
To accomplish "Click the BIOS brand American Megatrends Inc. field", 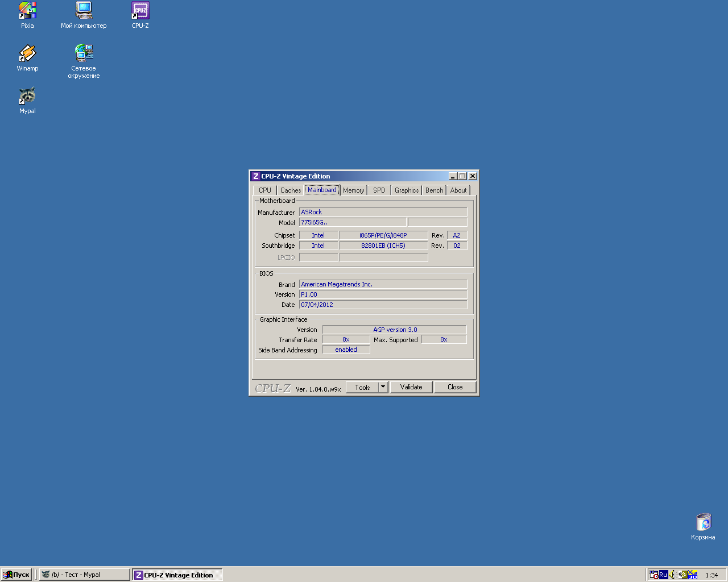I will [383, 284].
